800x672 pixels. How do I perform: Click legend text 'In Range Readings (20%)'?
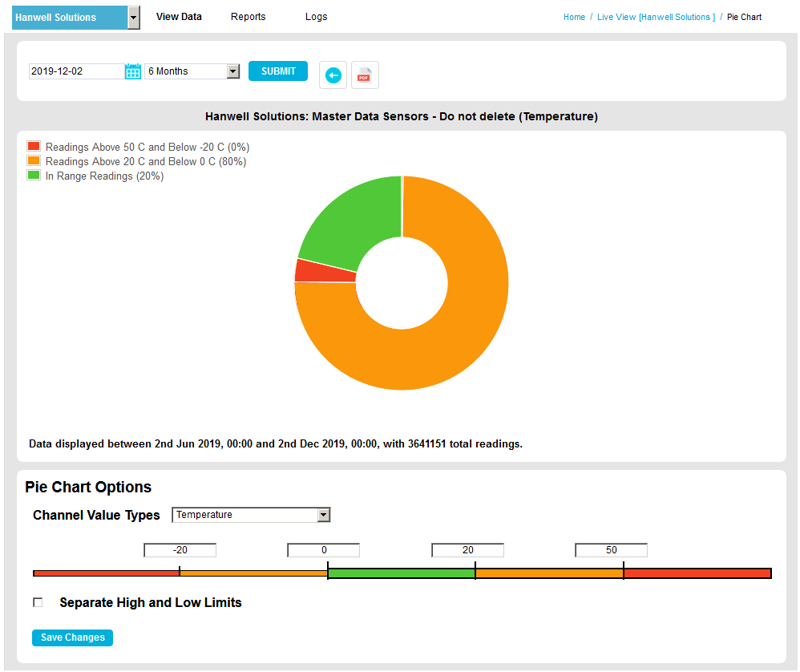point(104,176)
